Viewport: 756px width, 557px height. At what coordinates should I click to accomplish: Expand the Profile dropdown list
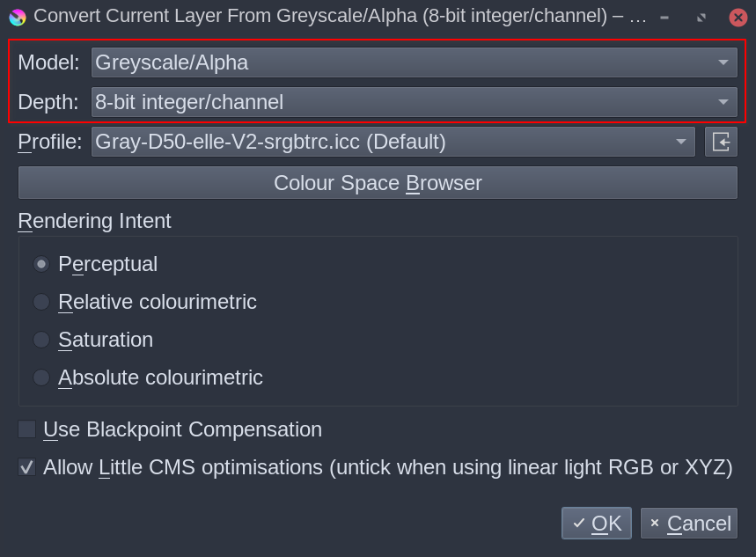click(x=393, y=142)
